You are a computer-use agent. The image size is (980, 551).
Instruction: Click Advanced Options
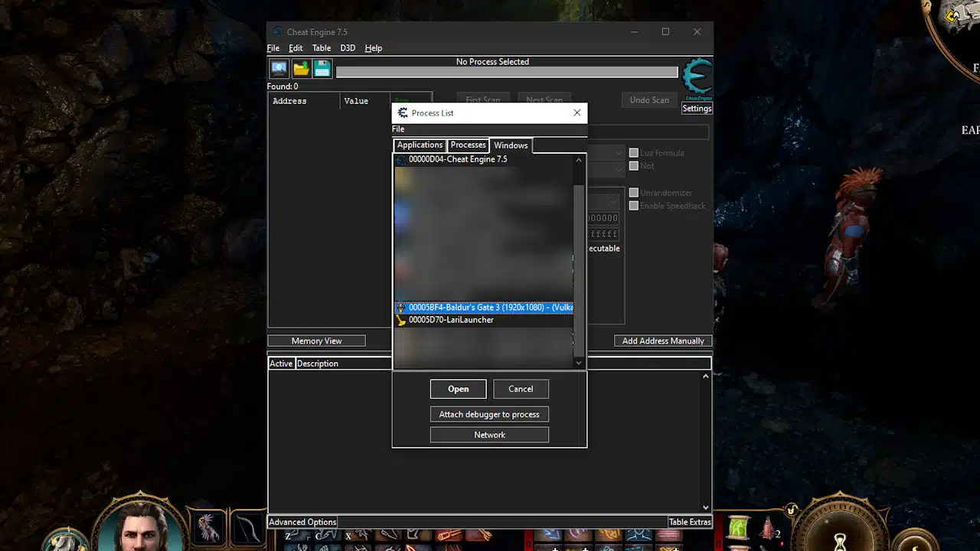302,522
